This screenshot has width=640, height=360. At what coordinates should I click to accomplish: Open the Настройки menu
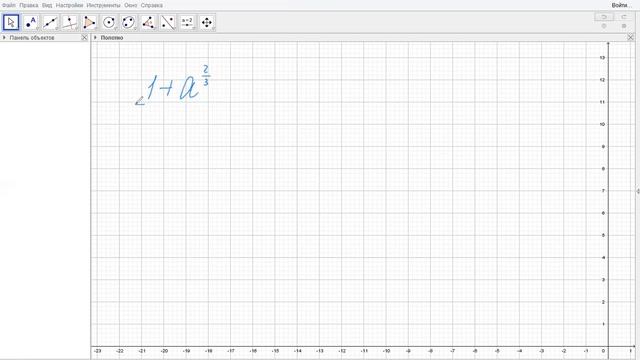tap(69, 5)
